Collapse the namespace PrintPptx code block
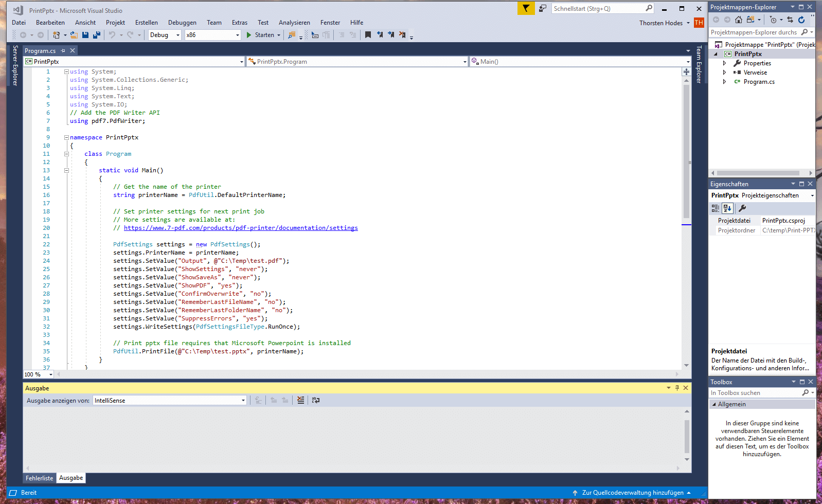The height and width of the screenshot is (504, 822). click(66, 137)
